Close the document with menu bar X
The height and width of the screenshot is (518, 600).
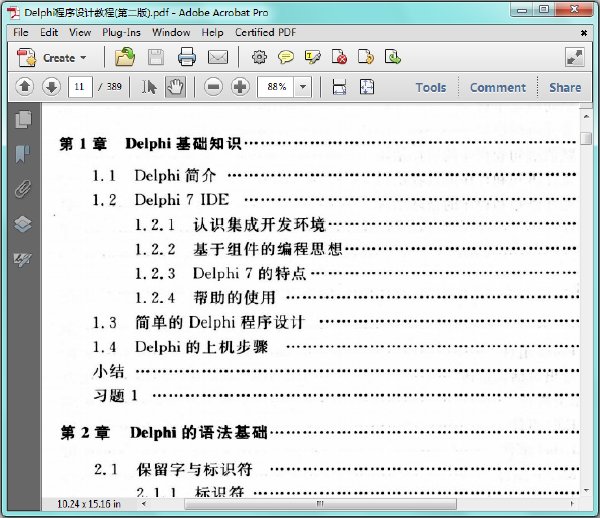pyautogui.click(x=584, y=33)
